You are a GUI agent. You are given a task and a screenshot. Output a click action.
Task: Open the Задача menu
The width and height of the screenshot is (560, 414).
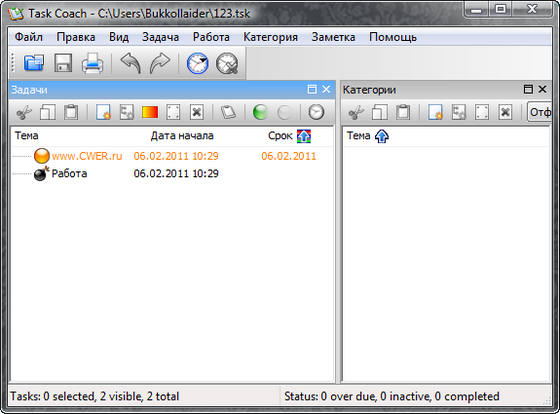160,37
